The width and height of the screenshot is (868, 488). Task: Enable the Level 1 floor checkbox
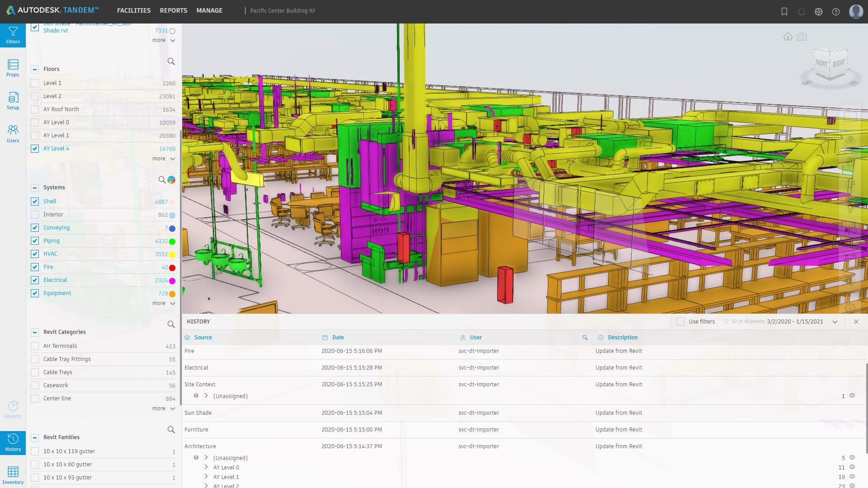click(x=35, y=83)
